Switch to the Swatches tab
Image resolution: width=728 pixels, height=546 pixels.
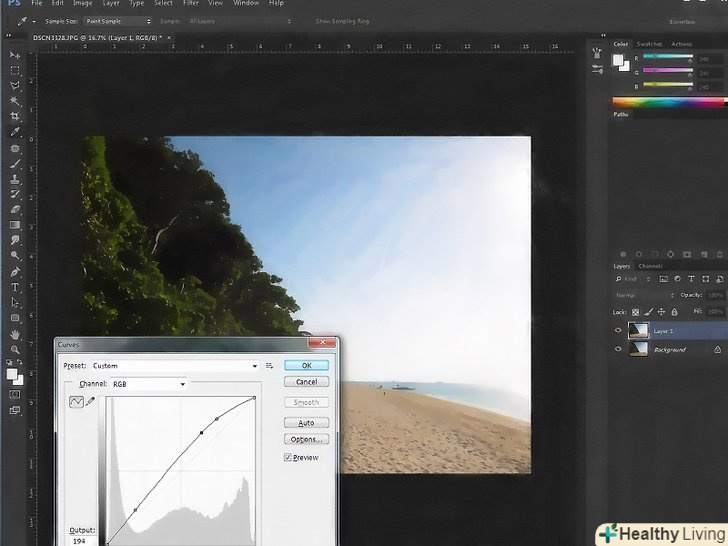(649, 44)
